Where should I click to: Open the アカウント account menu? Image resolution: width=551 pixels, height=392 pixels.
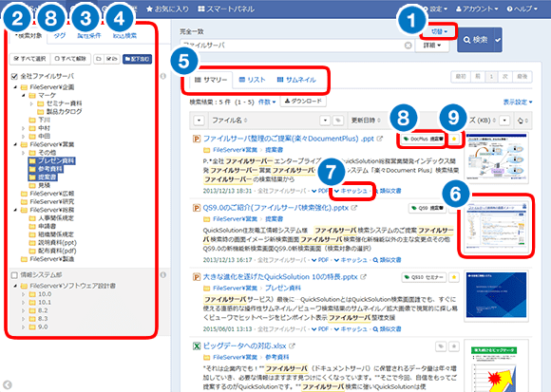[x=477, y=9]
